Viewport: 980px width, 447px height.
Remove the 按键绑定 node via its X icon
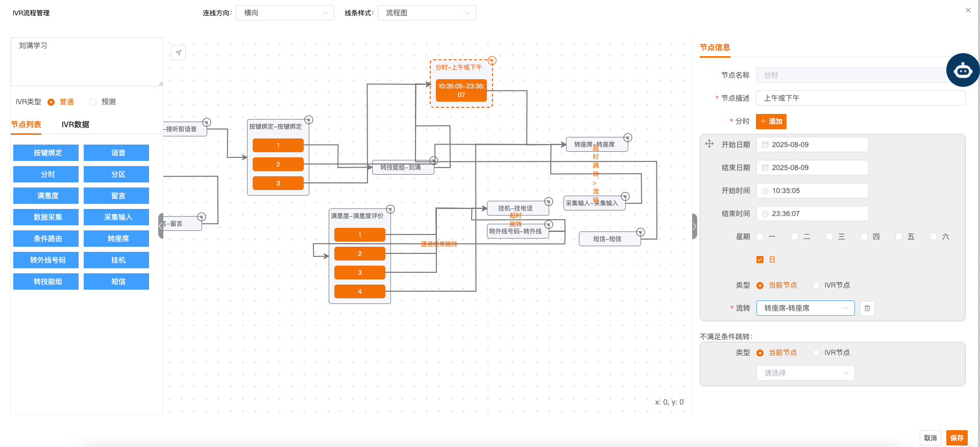tap(309, 120)
